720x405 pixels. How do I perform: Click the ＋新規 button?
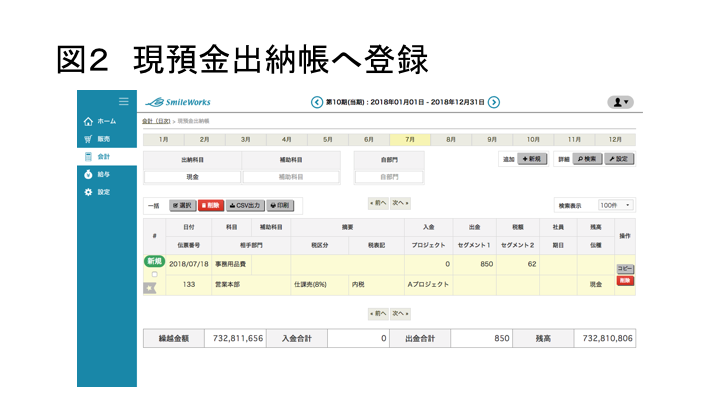[x=532, y=159]
